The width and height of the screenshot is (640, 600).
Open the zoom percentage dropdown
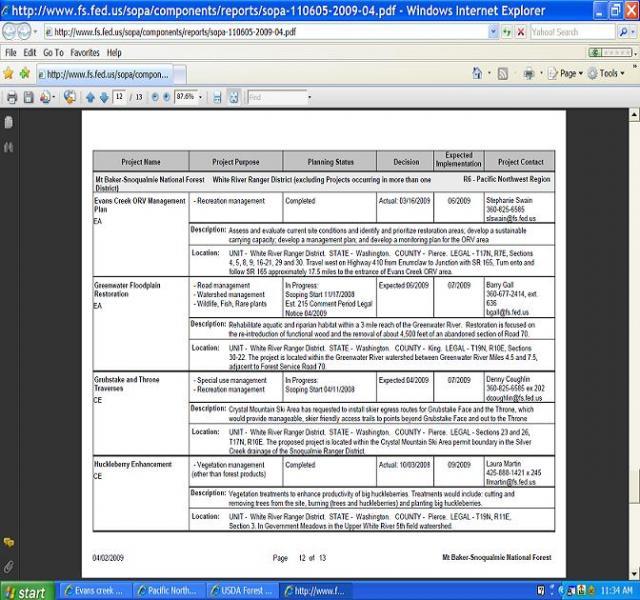coord(202,97)
